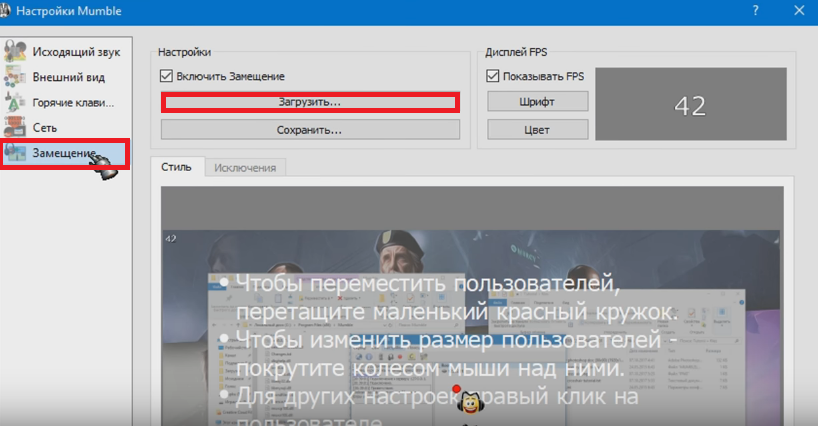The height and width of the screenshot is (426, 818).
Task: Open the Шрифт font button
Action: [537, 102]
